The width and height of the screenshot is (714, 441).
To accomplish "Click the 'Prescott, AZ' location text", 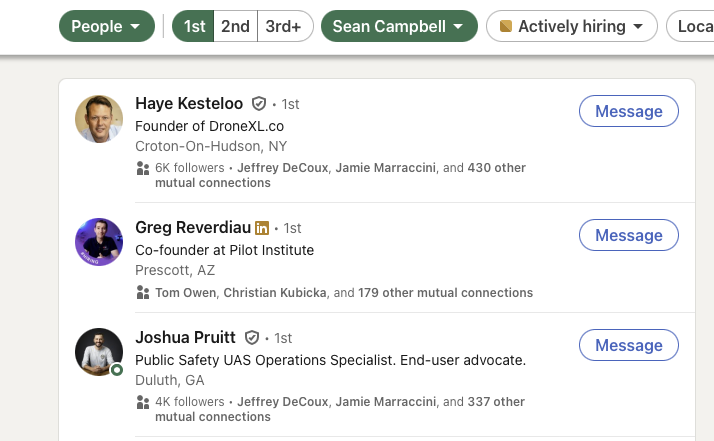I will 175,270.
